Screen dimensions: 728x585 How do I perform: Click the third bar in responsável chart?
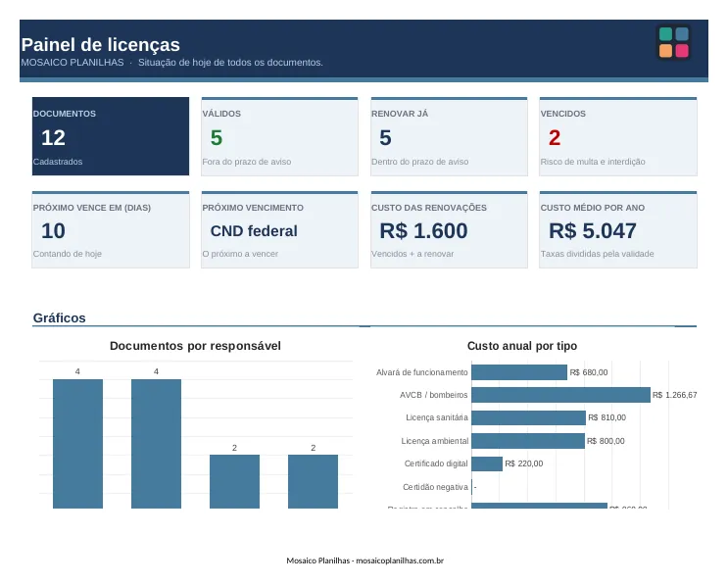coord(234,481)
